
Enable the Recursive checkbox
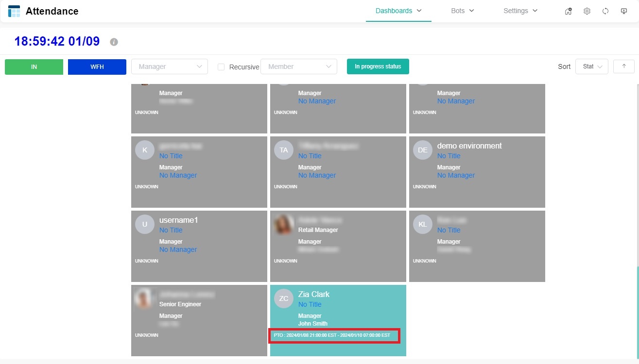(x=221, y=67)
